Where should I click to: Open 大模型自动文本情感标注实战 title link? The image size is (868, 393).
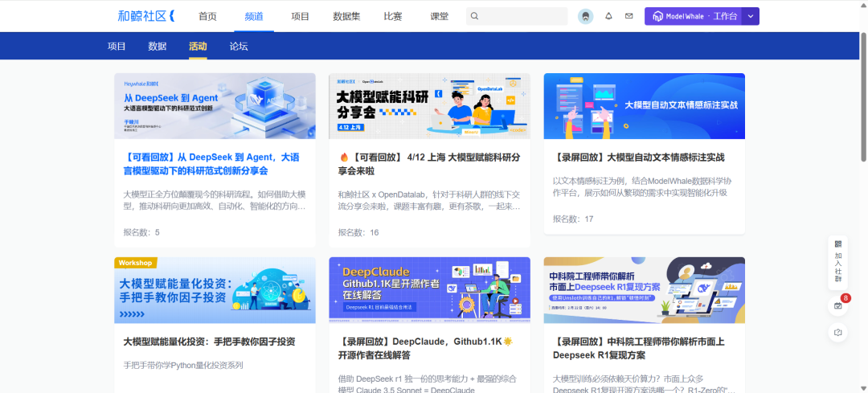click(x=639, y=158)
